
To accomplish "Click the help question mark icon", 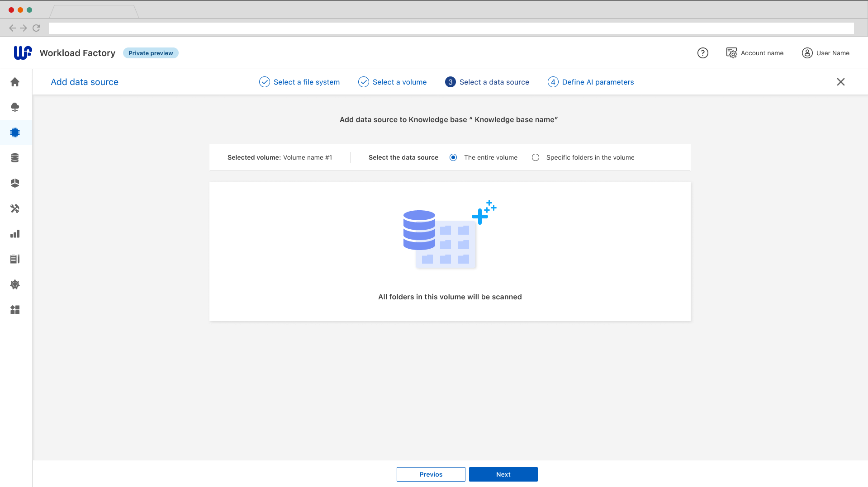I will tap(702, 53).
